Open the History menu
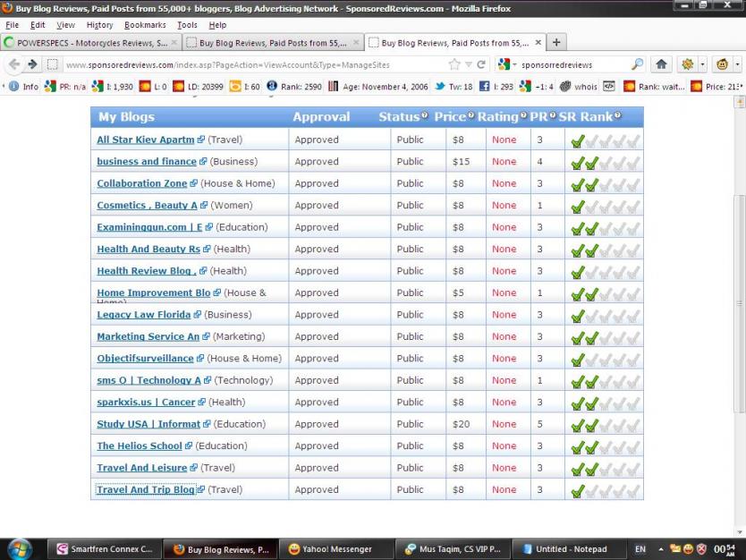 [x=99, y=25]
